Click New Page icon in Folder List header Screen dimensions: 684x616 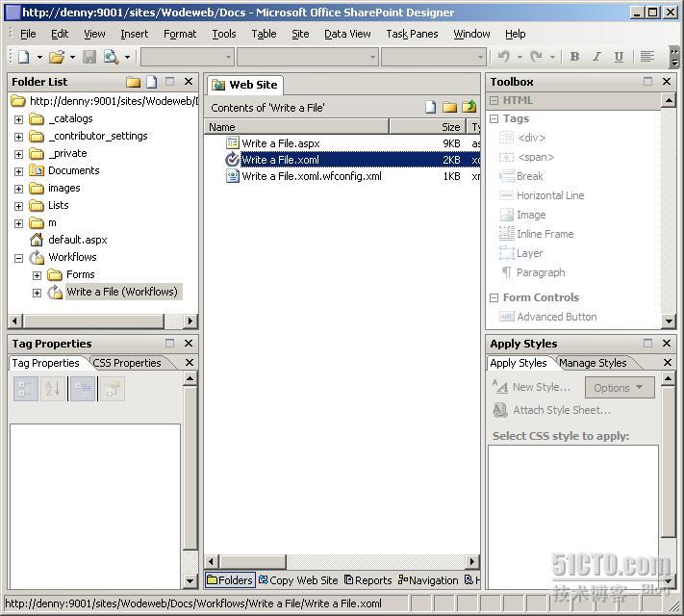click(151, 82)
